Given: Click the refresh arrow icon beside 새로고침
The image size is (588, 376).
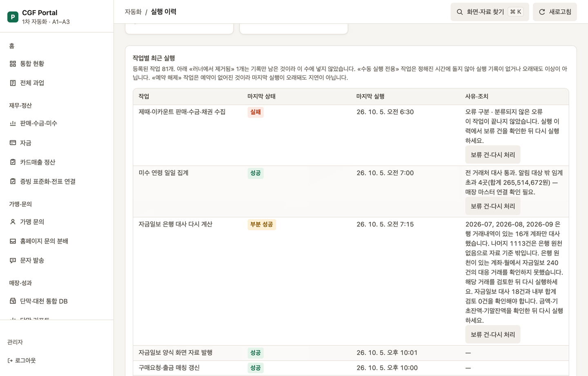Looking at the screenshot, I should [542, 12].
